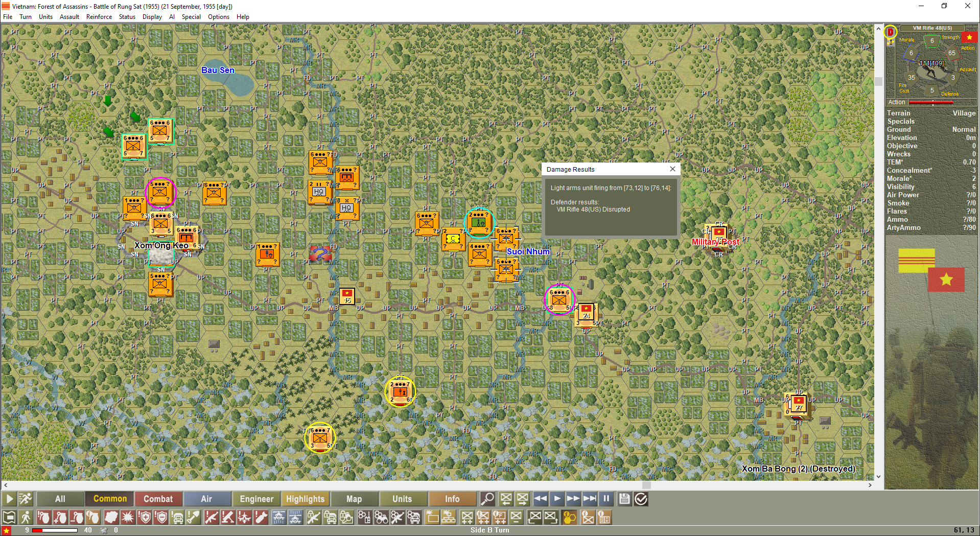Click the red and yellow flags thumbnail
Screen dimensions: 980x536
[931, 270]
